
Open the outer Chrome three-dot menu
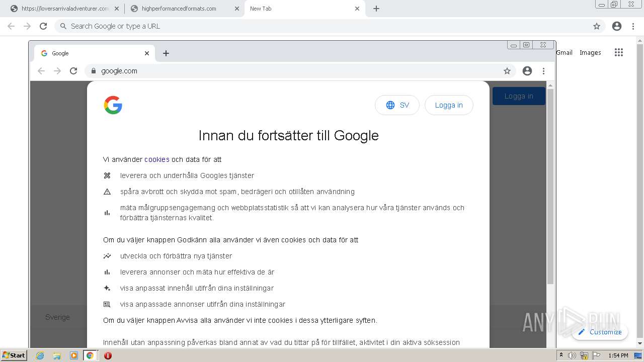[633, 26]
